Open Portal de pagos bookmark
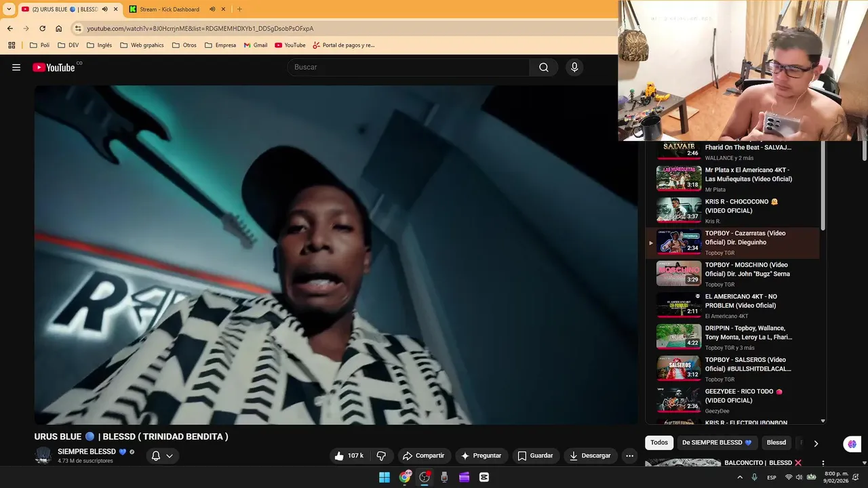Screen dimensions: 868x488 click(344, 45)
